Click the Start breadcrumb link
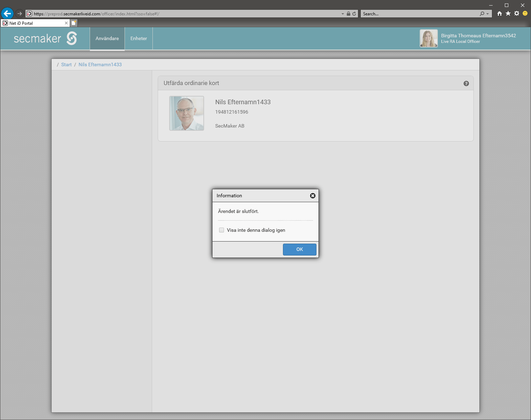The image size is (531, 420). click(x=66, y=65)
